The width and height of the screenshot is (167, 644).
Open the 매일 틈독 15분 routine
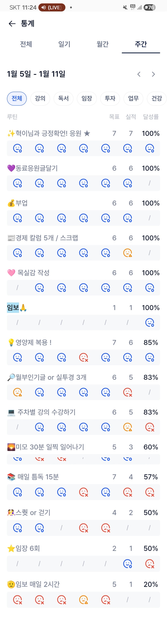tap(38, 477)
